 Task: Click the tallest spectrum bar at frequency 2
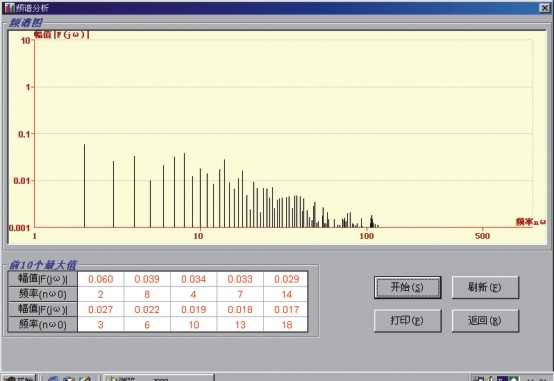[84, 186]
